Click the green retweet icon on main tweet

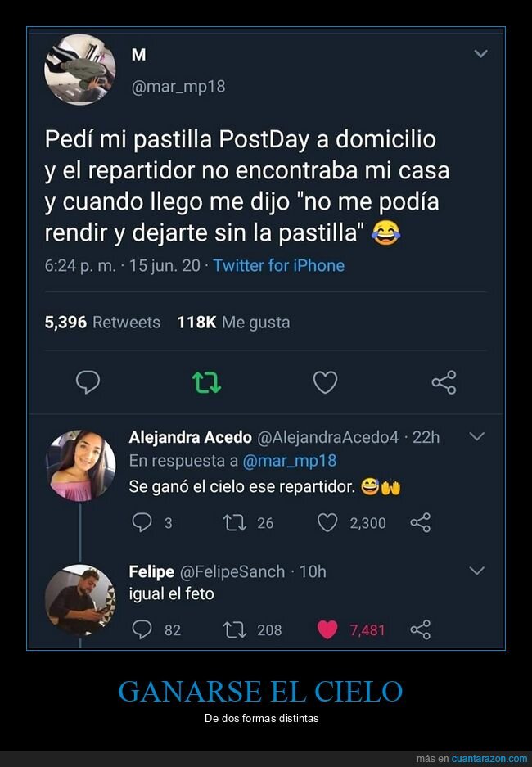point(206,382)
